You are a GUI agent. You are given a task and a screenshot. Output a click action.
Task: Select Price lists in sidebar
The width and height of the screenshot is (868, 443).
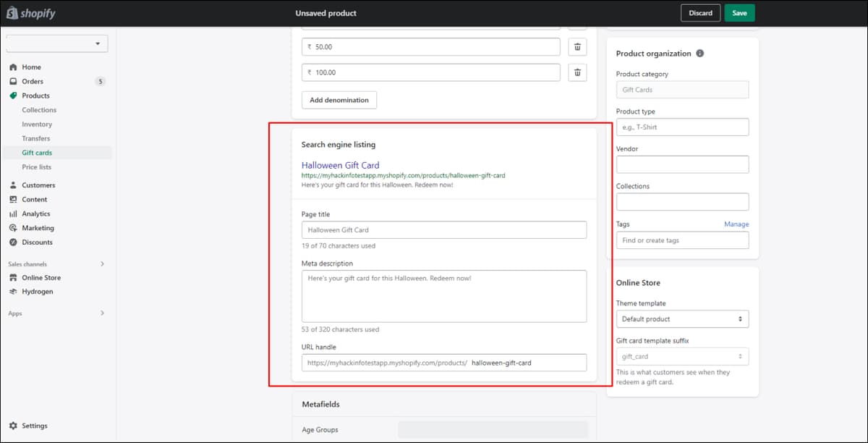pyautogui.click(x=36, y=166)
